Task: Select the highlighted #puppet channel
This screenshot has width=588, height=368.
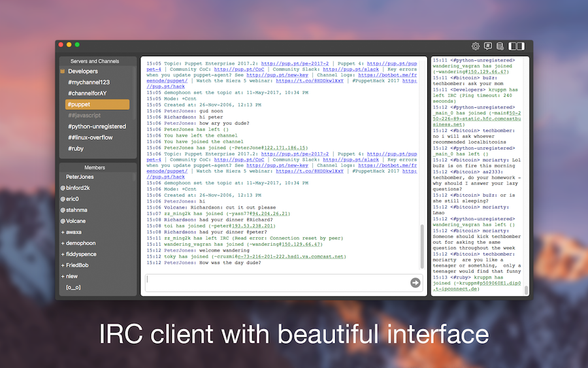Action: coord(97,105)
